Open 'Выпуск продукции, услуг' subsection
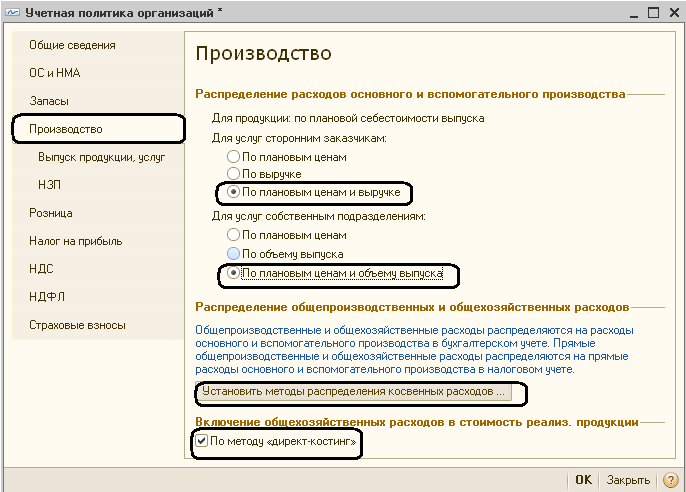 pos(98,157)
